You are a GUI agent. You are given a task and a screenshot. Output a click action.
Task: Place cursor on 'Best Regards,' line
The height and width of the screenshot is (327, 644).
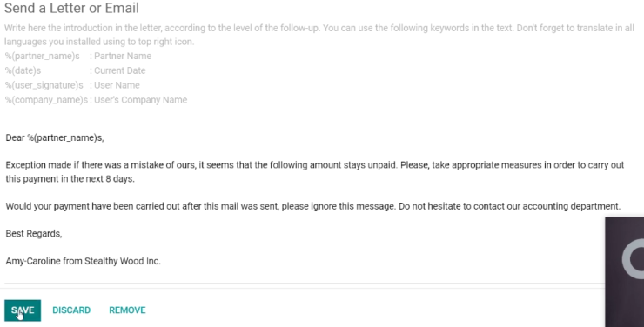(34, 233)
